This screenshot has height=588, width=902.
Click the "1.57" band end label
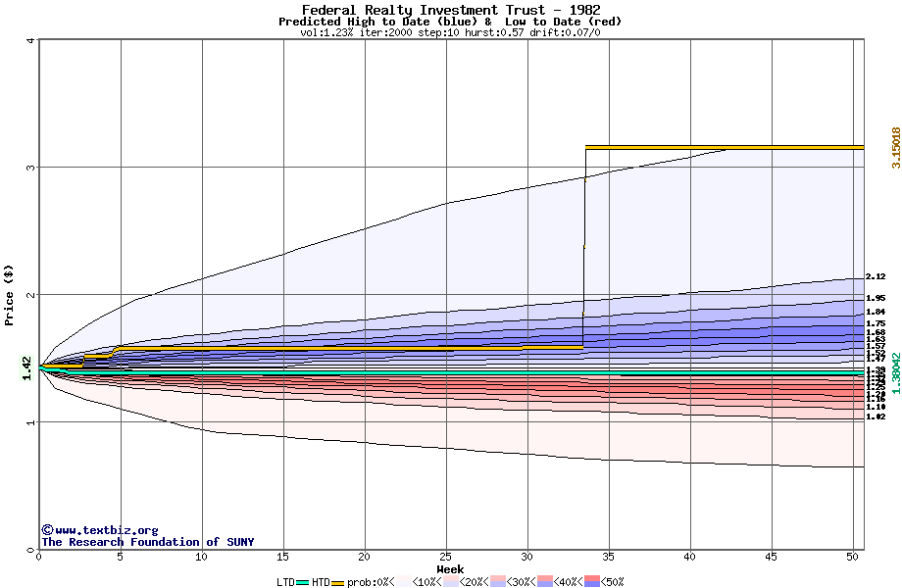pyautogui.click(x=876, y=346)
